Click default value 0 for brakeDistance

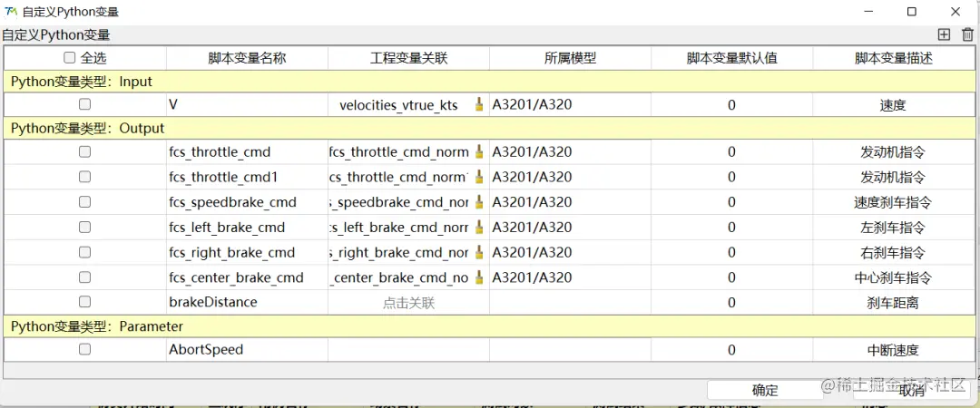click(732, 303)
